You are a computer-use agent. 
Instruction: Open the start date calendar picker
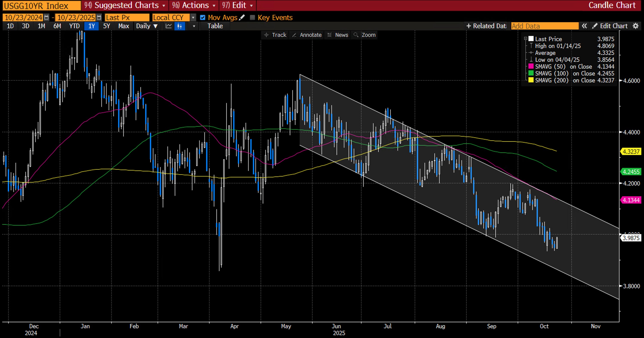(47, 17)
